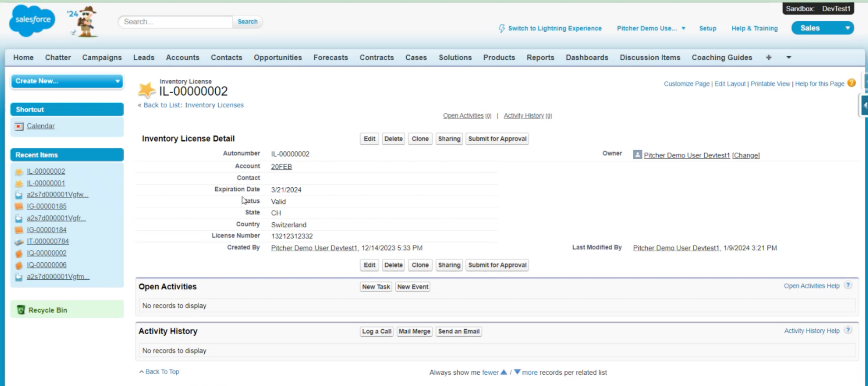Click the owner user avatar icon
868x386 pixels.
coord(637,155)
